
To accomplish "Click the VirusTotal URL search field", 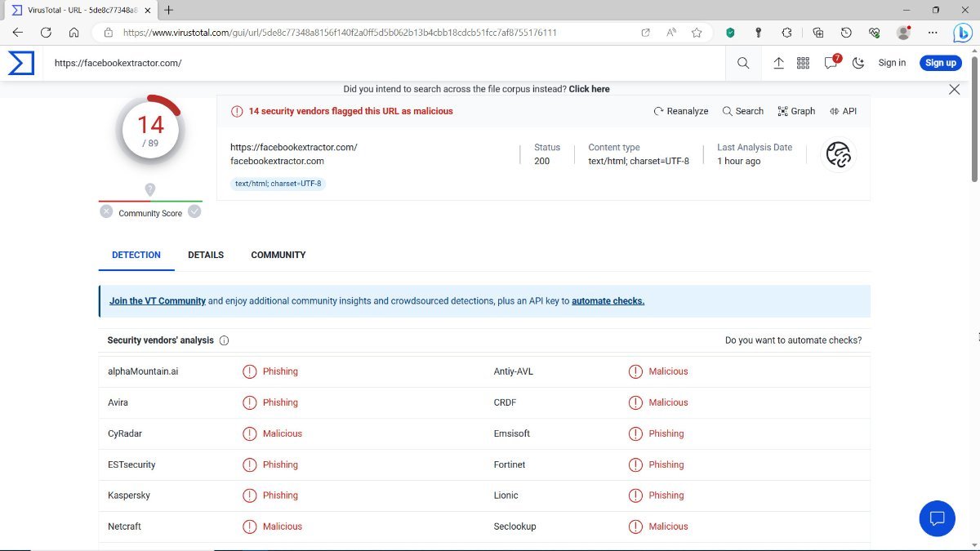I will 384,63.
